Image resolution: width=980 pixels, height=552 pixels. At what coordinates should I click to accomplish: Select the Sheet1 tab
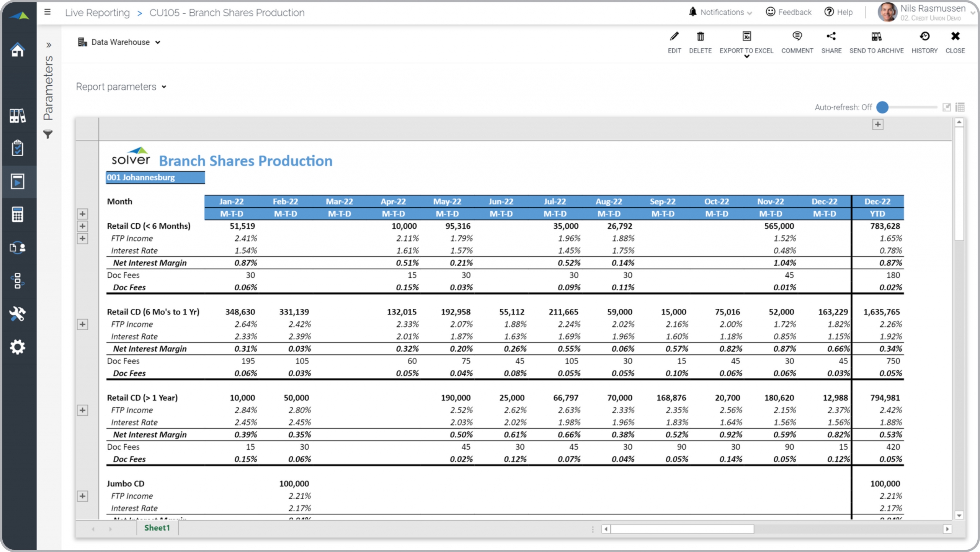(x=157, y=528)
